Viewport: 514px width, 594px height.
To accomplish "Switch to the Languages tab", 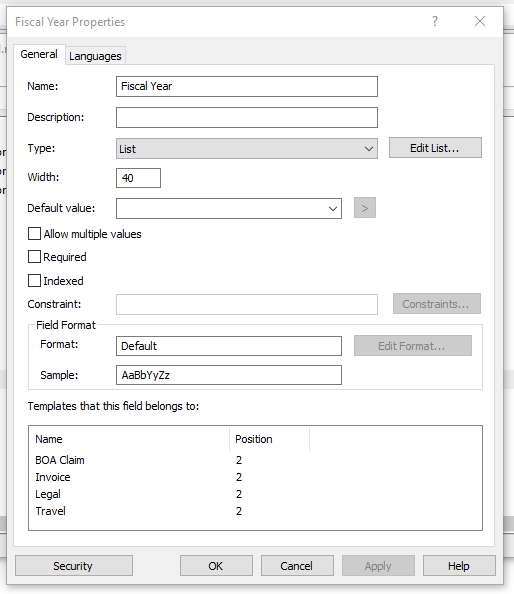I will 95,56.
